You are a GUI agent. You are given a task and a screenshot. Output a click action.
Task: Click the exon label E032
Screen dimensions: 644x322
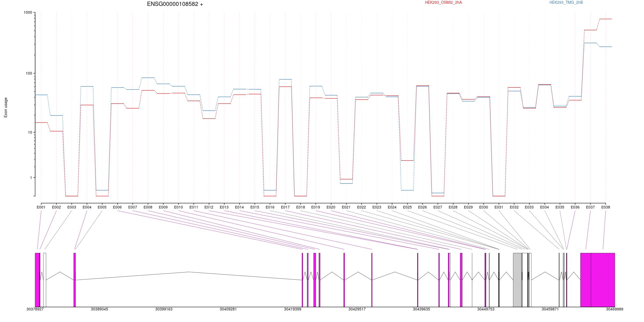514,207
